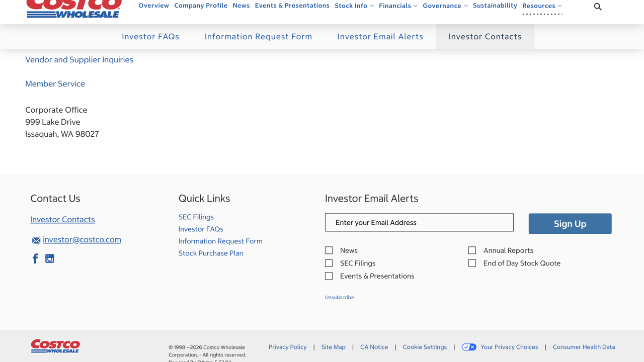The width and height of the screenshot is (644, 362).
Task: Select the Investor Contacts tab
Action: pyautogui.click(x=485, y=37)
